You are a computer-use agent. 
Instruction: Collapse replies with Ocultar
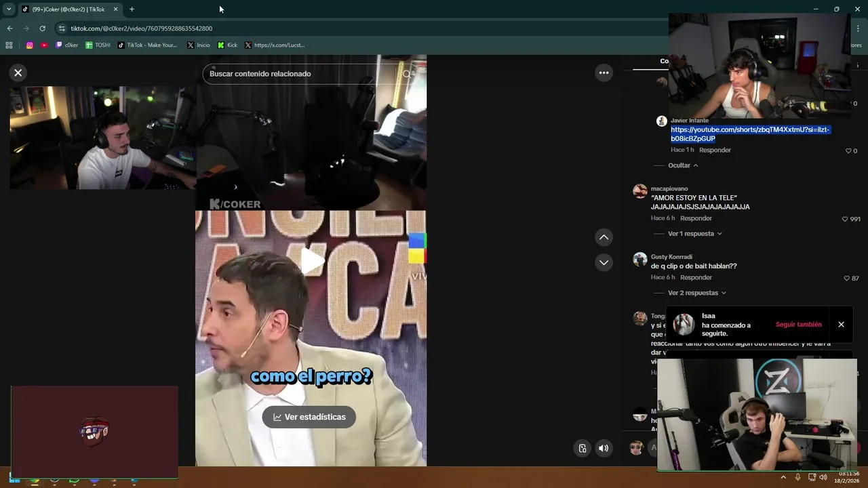pyautogui.click(x=683, y=165)
